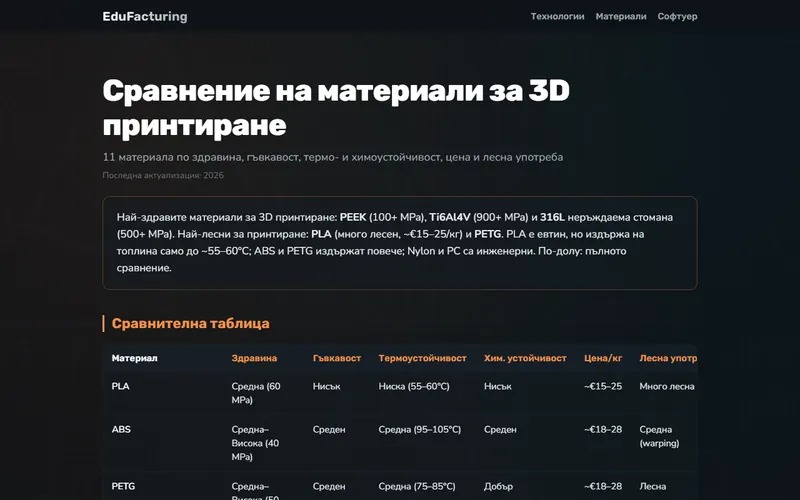Viewport: 800px width, 500px height.
Task: Click PETG heat cell 'Средна (75–85°C)'
Action: (x=417, y=486)
